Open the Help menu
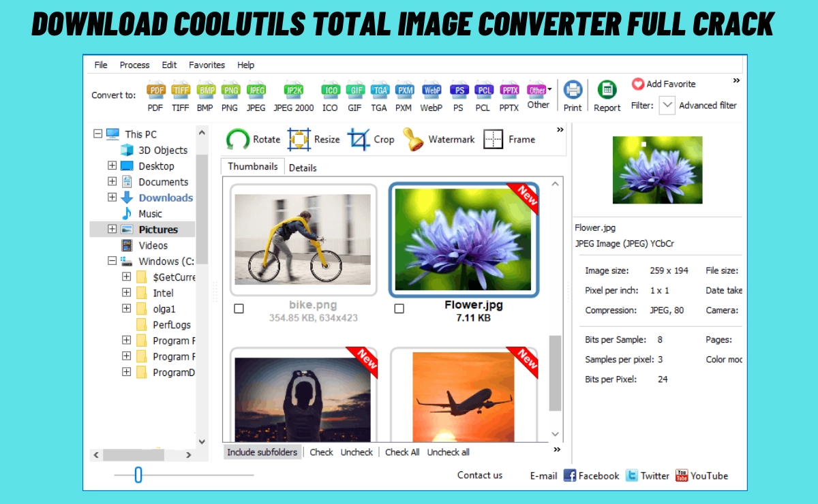 tap(245, 65)
